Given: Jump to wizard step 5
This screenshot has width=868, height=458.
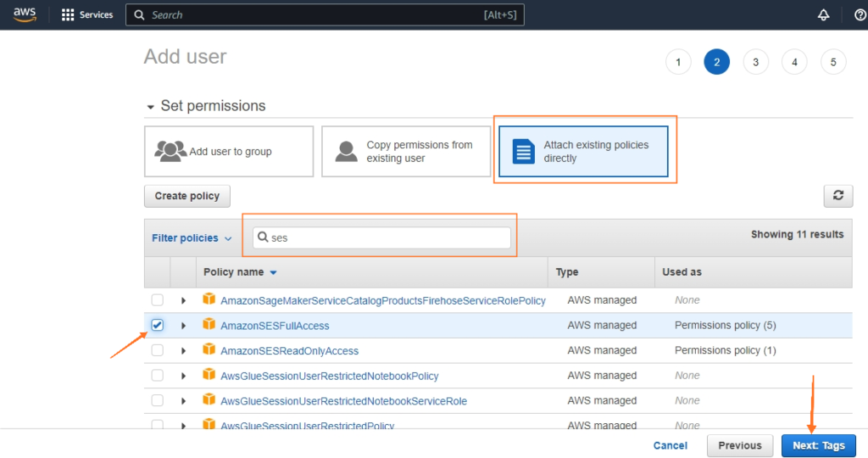Looking at the screenshot, I should (x=833, y=62).
